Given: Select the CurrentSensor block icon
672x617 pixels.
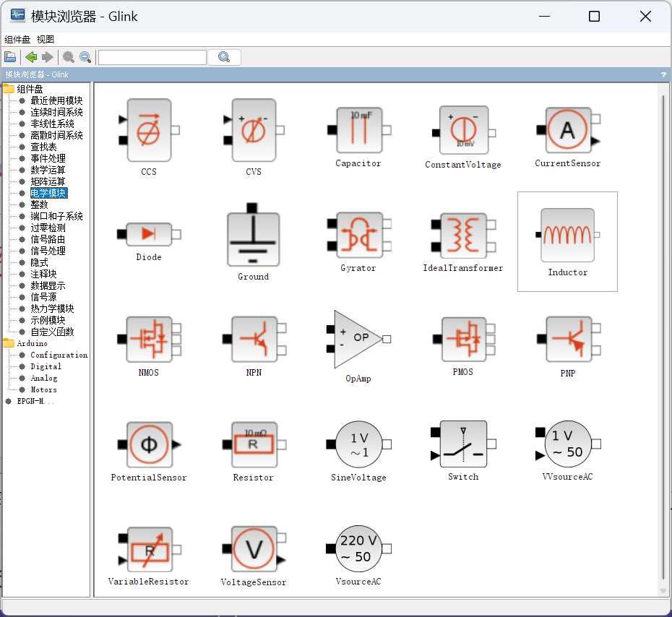Looking at the screenshot, I should [x=567, y=131].
